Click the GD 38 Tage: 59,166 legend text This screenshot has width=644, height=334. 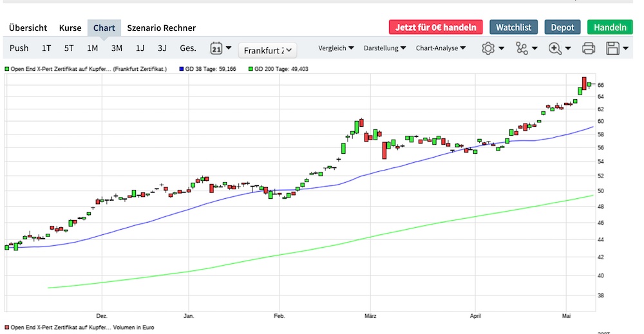pyautogui.click(x=211, y=69)
